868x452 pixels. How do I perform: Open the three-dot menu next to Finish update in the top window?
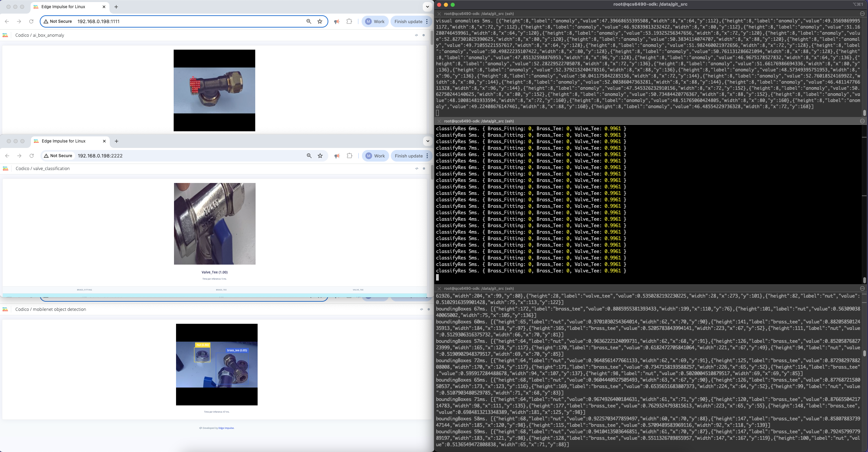[x=427, y=21]
